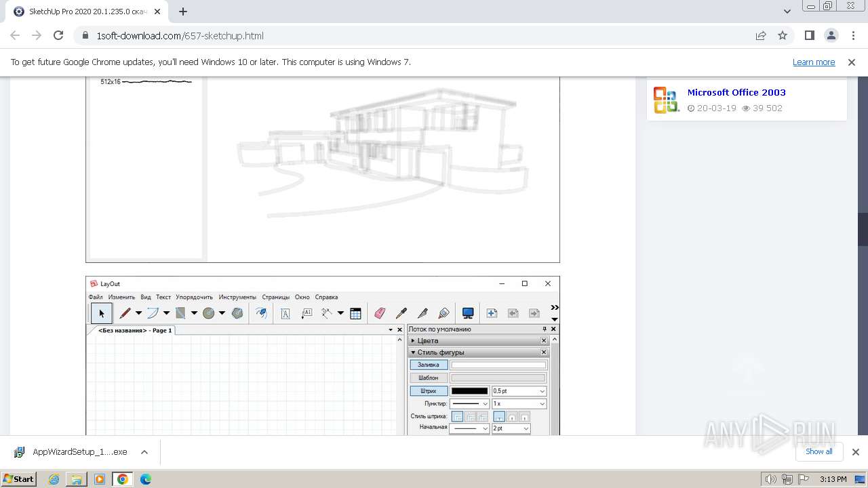868x488 pixels.
Task: Open the Rectangle tool dropdown arrow
Action: click(x=194, y=313)
